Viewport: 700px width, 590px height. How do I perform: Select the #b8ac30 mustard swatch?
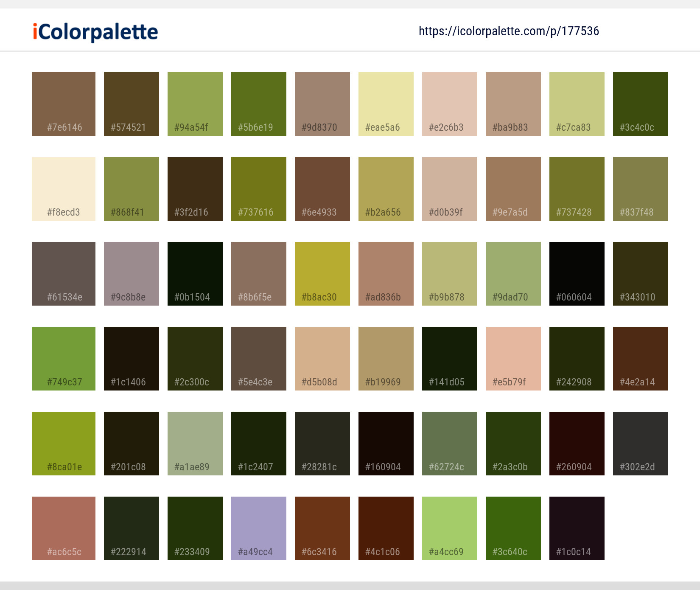click(x=322, y=273)
